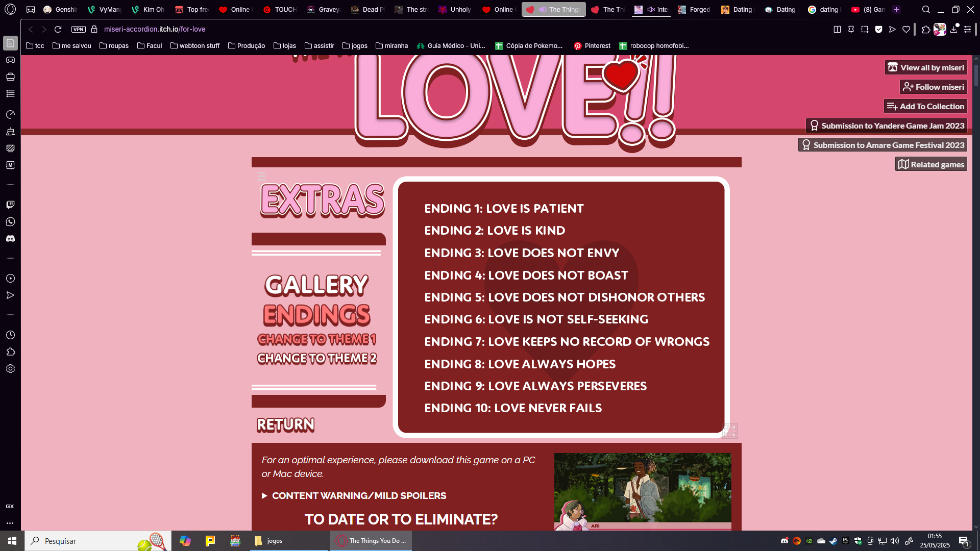This screenshot has height=551, width=980.
Task: Switch to the Genshin tab
Action: pos(60,9)
